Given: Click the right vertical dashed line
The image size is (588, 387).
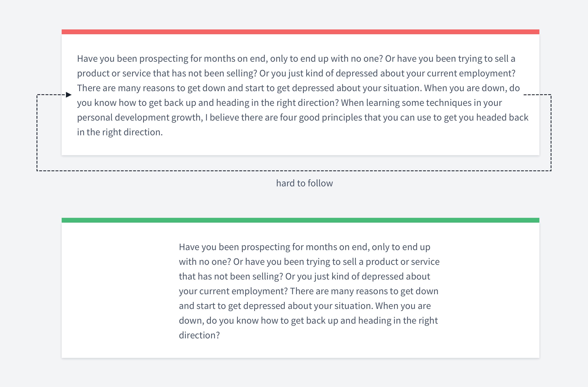Looking at the screenshot, I should click(x=551, y=133).
